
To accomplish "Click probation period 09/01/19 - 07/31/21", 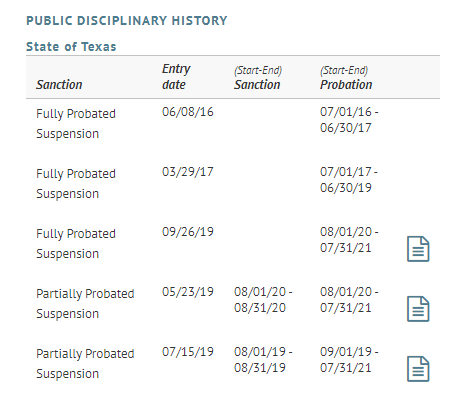I will point(349,360).
